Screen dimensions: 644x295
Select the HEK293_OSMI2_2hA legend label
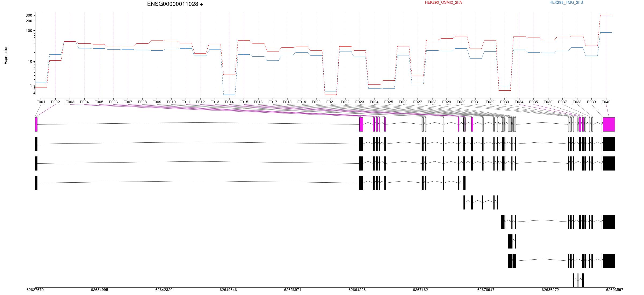443,2
